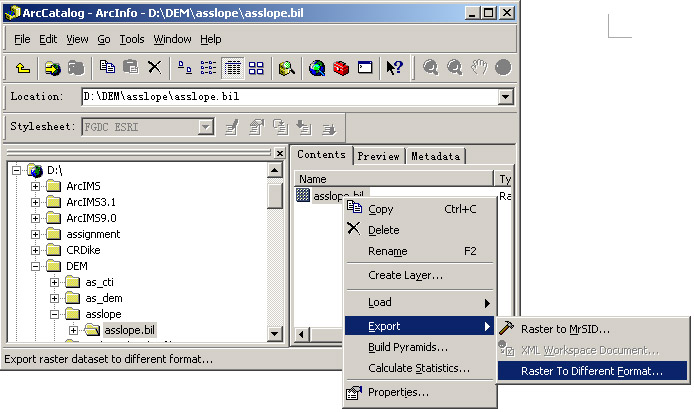The image size is (694, 412).
Task: Choose Build Pyramids in context menu
Action: click(420, 347)
